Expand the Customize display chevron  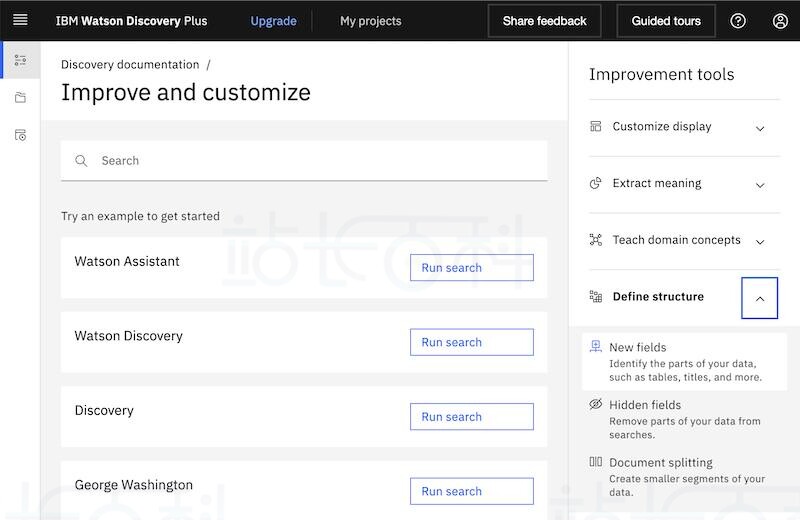(x=760, y=128)
